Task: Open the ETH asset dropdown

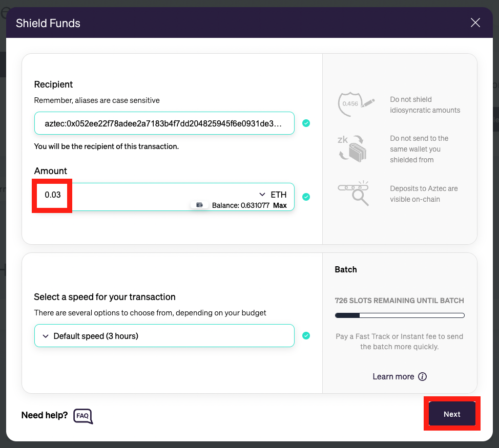Action: (x=273, y=195)
